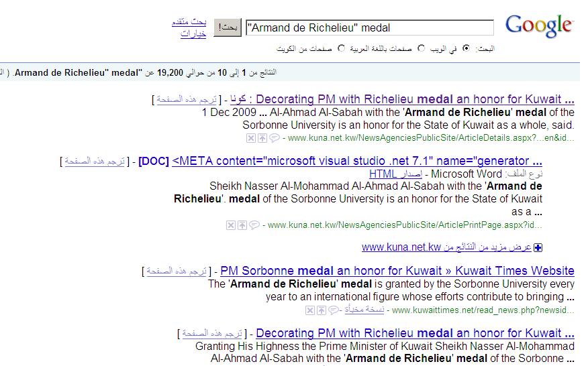Viewport: 588px width, 366px height.
Task: Click the snippet line 'Granting His Highness the Prime Minister'
Action: [x=385, y=346]
